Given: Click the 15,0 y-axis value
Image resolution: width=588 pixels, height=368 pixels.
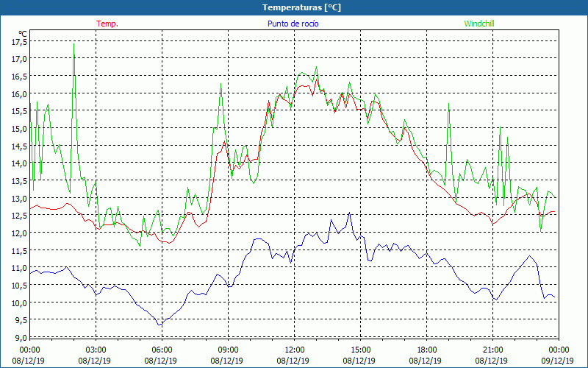Looking at the screenshot, I should click(x=20, y=129).
